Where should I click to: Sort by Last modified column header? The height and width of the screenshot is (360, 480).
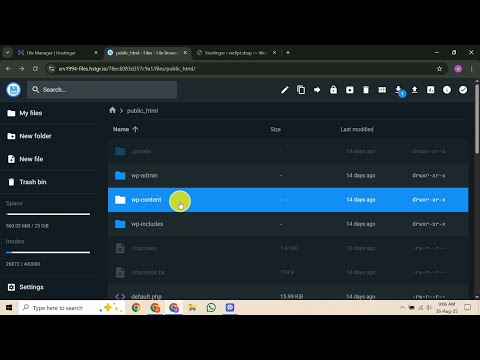pyautogui.click(x=357, y=129)
